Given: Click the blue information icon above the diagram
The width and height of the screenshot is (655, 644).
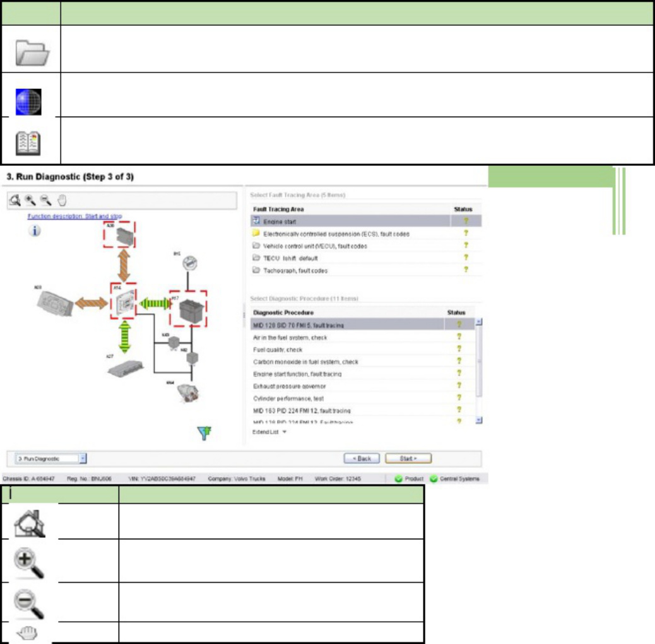Looking at the screenshot, I should click(x=35, y=230).
